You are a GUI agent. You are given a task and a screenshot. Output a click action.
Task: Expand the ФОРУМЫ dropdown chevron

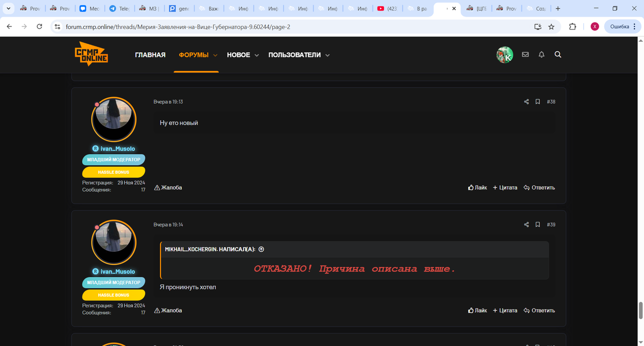click(x=215, y=55)
